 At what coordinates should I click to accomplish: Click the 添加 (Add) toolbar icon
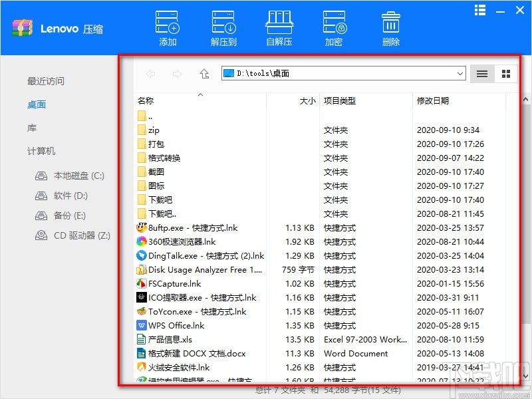click(166, 25)
